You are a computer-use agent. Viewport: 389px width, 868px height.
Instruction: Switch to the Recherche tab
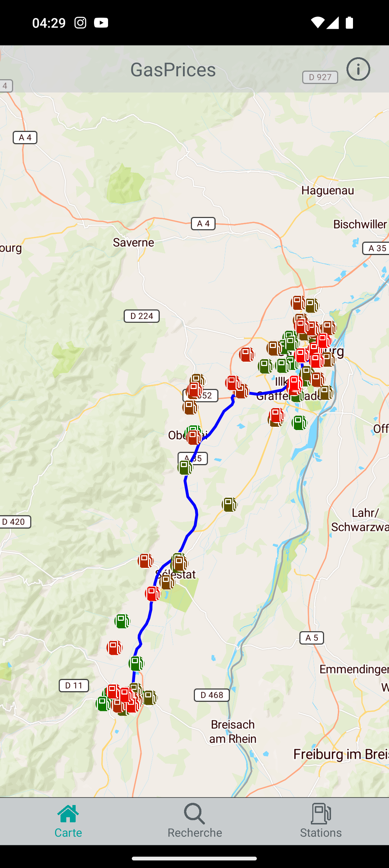pos(194,821)
